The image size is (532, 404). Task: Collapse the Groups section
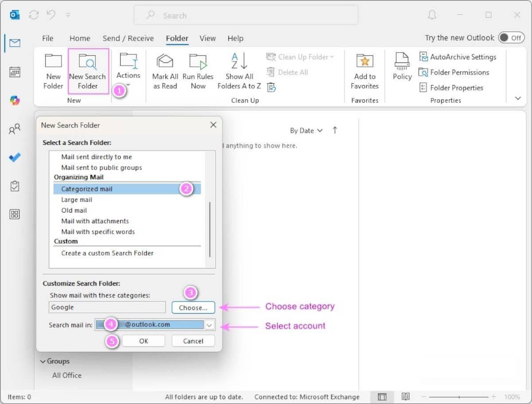point(43,361)
